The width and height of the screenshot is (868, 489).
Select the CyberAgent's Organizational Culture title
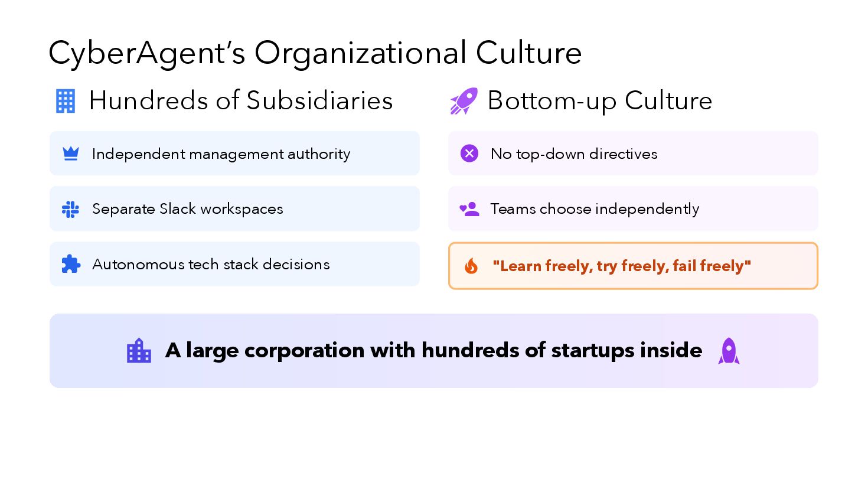[x=315, y=53]
